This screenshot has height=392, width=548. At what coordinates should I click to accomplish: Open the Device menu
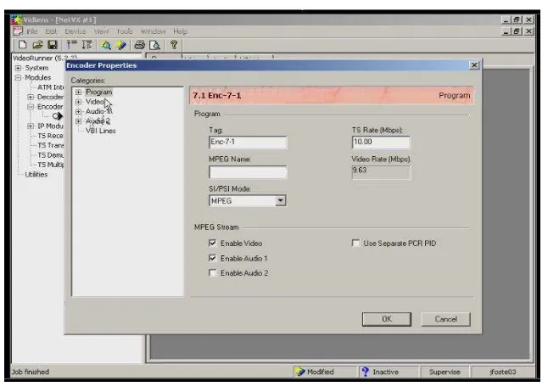pyautogui.click(x=75, y=31)
